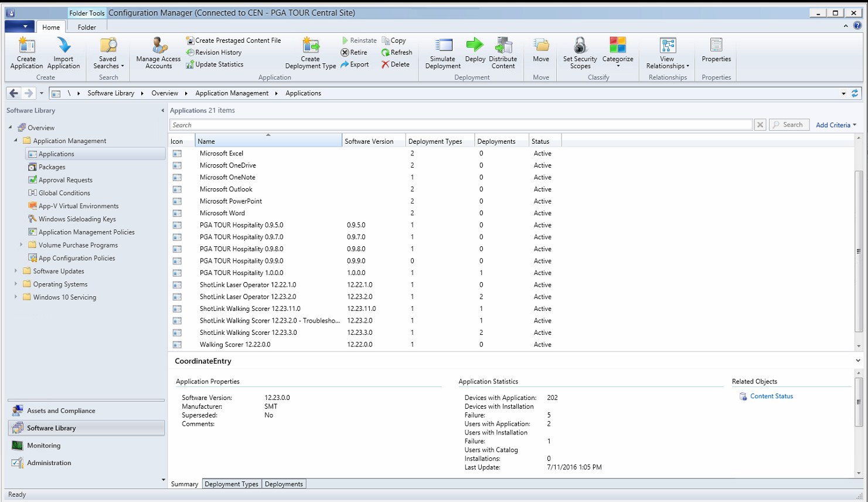Click the green Deploy arrow icon

point(475,45)
